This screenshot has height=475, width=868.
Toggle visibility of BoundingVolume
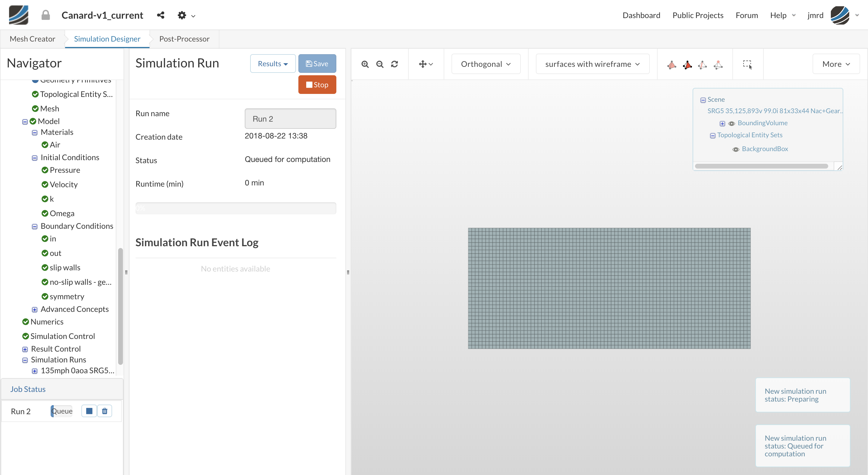tap(731, 123)
